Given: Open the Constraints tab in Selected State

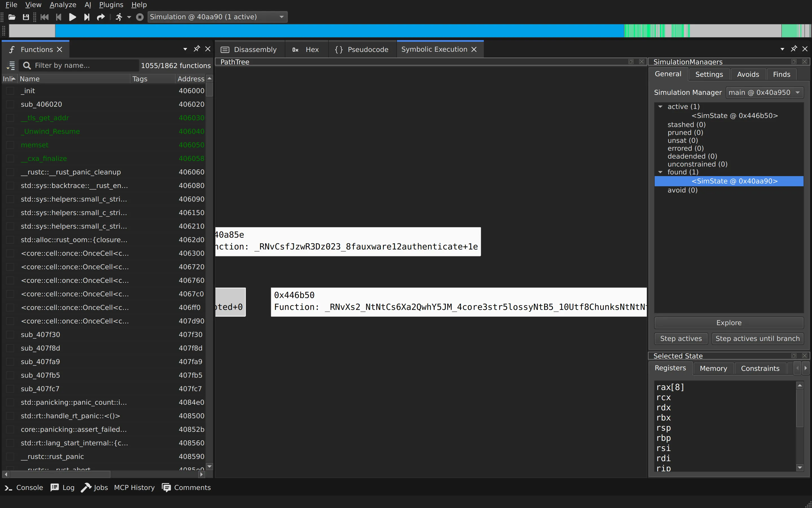Looking at the screenshot, I should coord(760,368).
